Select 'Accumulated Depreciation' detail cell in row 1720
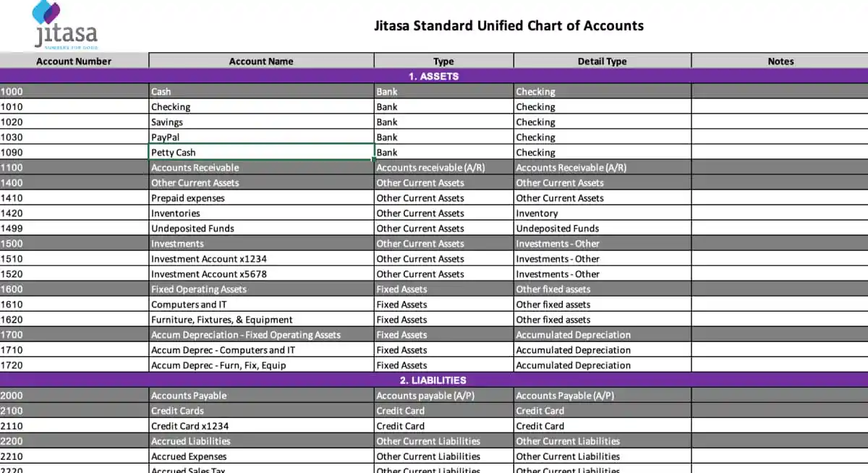868x473 pixels. (602, 365)
